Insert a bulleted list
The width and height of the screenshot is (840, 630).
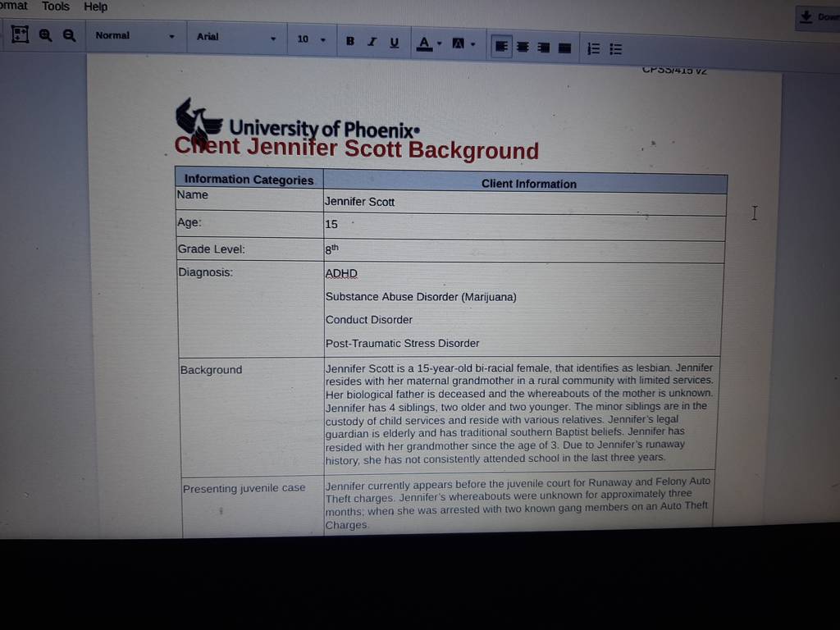tap(616, 49)
